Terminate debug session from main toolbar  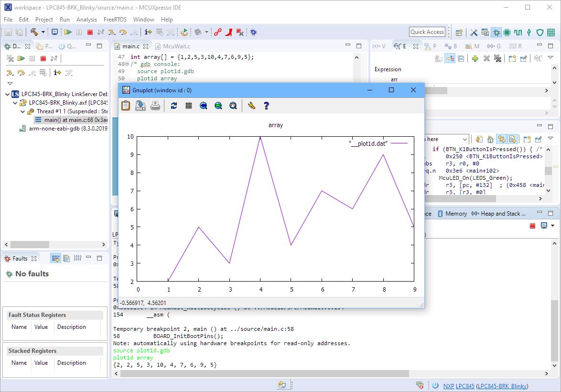[90, 32]
